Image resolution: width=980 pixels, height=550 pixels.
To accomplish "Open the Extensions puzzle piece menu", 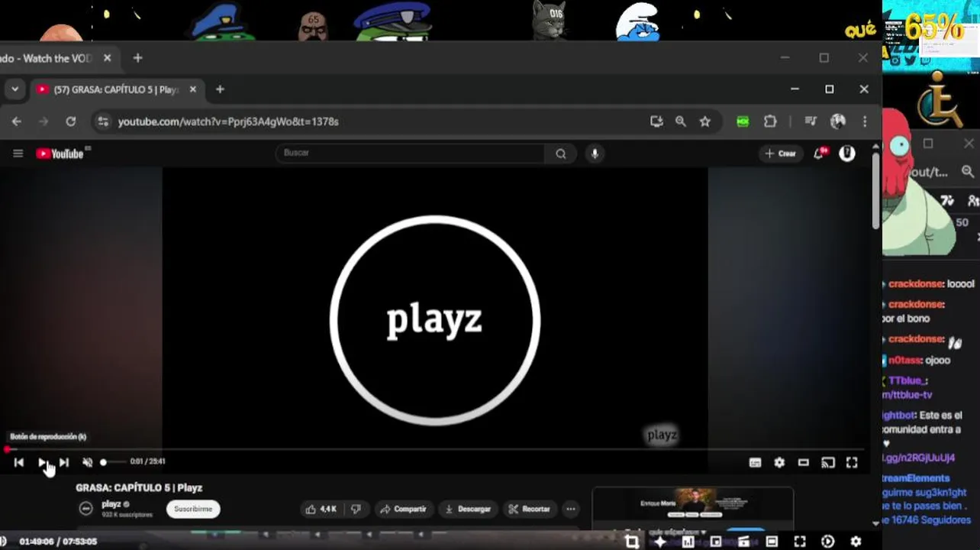I will (770, 121).
